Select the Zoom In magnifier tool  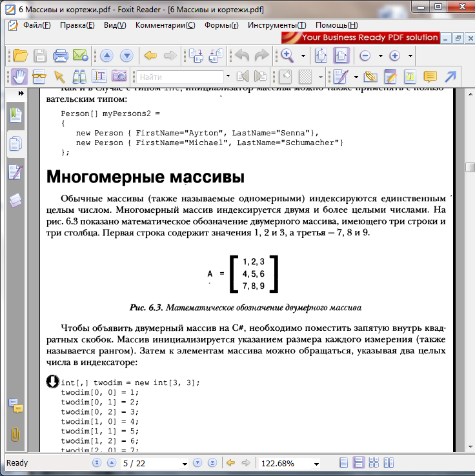(x=287, y=55)
